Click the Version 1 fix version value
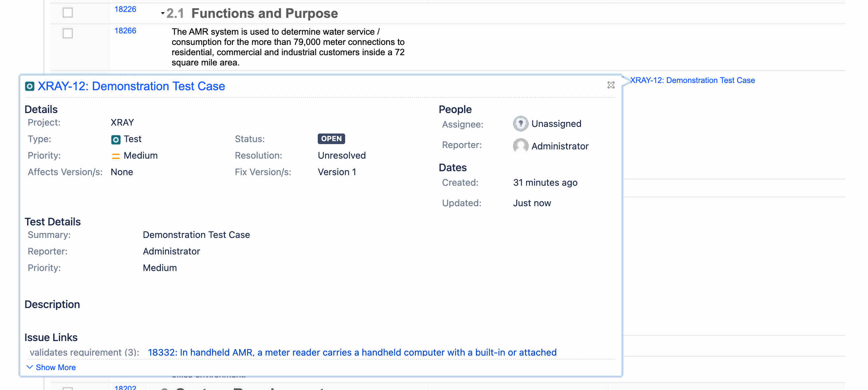Screen dimensions: 868x390 tap(337, 172)
